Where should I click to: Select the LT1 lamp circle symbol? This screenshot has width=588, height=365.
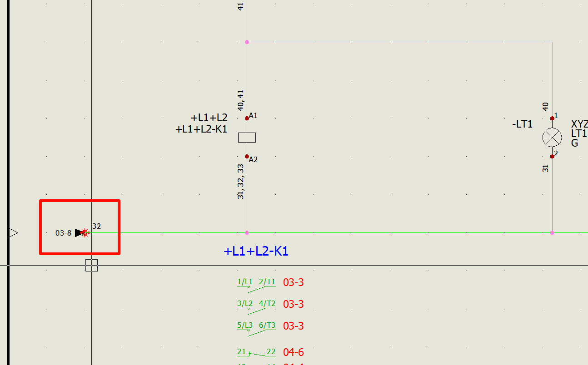pyautogui.click(x=552, y=137)
